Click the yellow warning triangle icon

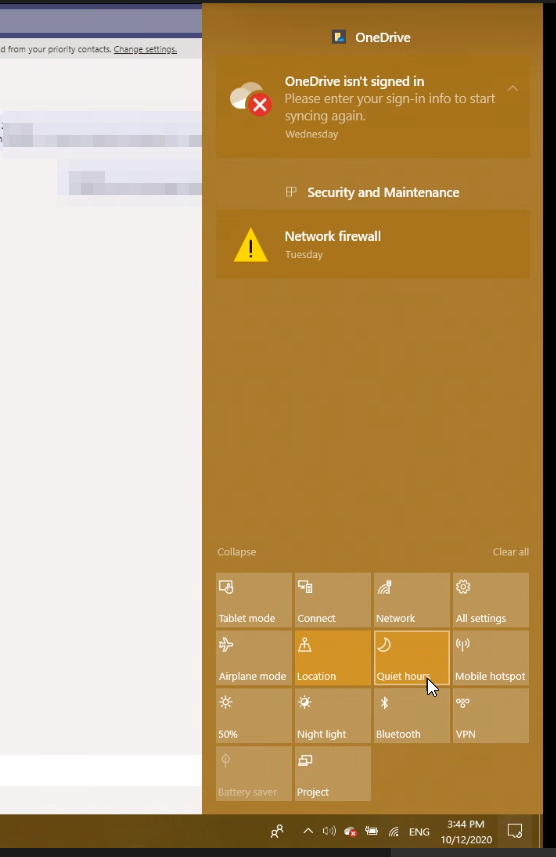(x=250, y=245)
